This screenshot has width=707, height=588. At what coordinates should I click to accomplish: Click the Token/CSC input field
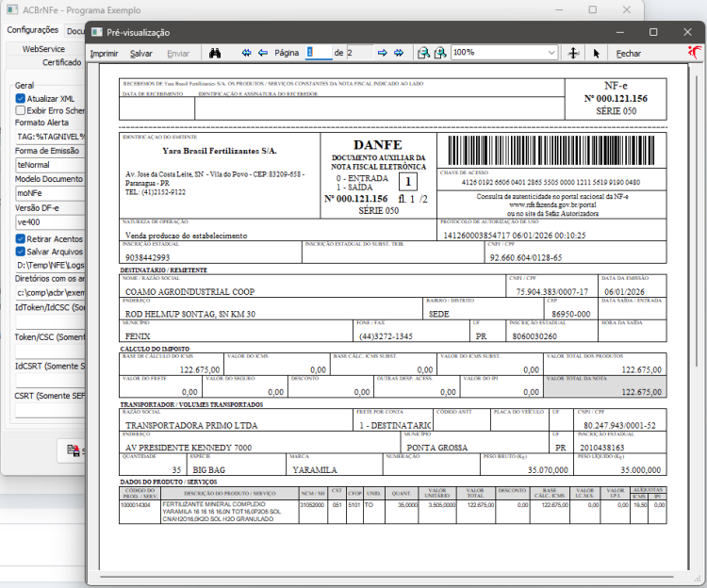click(50, 351)
